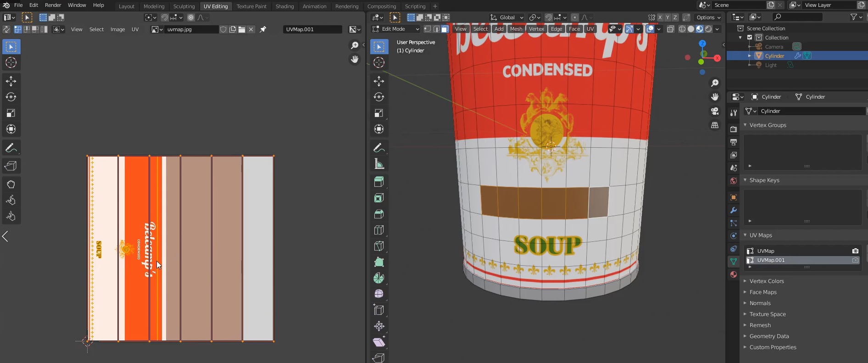Screen dimensions: 868x363
Task: Select the Shear tool
Action: point(379,342)
